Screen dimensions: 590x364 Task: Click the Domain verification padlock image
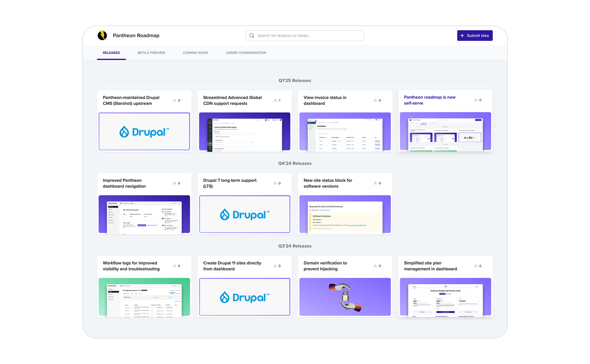[345, 297]
